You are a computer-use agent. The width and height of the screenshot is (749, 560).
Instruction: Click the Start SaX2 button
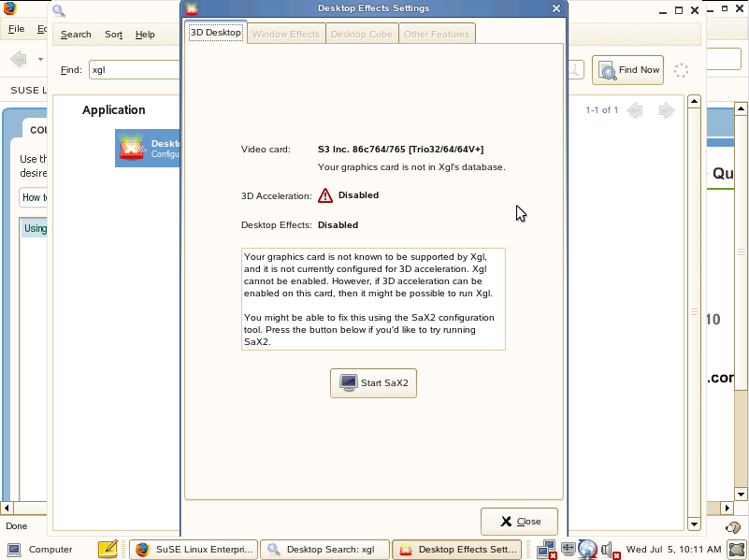point(373,383)
